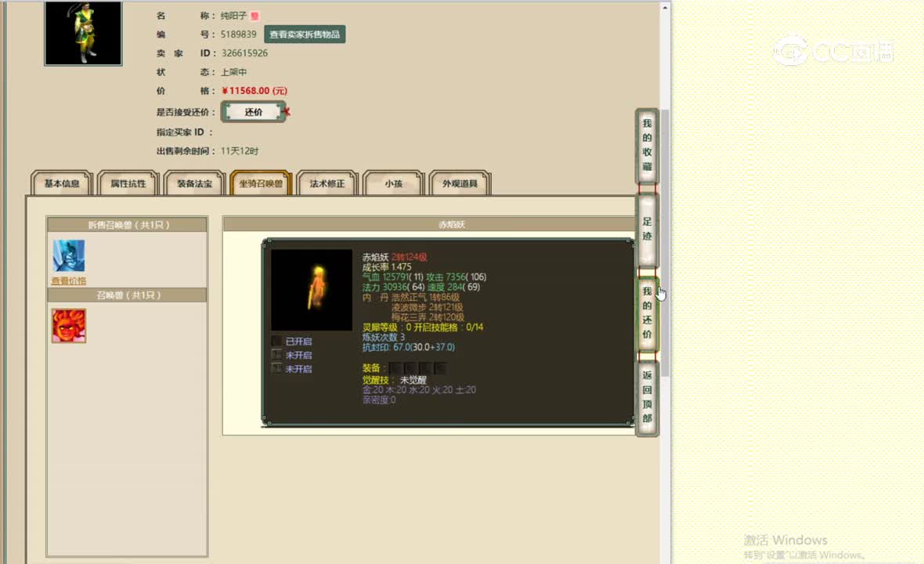Click the slot icon beside 已开启
This screenshot has height=564, width=924.
pyautogui.click(x=276, y=342)
